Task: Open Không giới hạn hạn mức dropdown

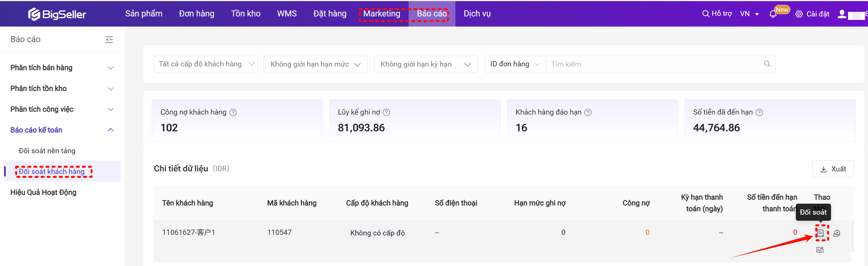Action: 315,64
